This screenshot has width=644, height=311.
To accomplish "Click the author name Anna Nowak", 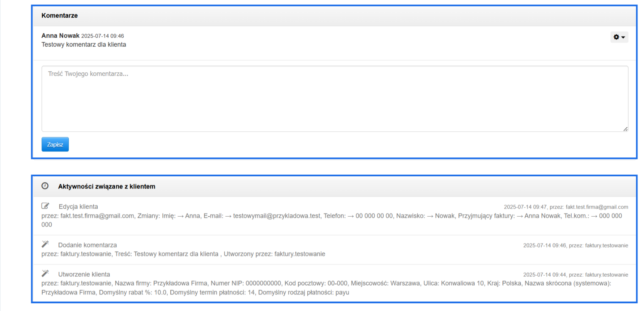I will click(x=60, y=35).
